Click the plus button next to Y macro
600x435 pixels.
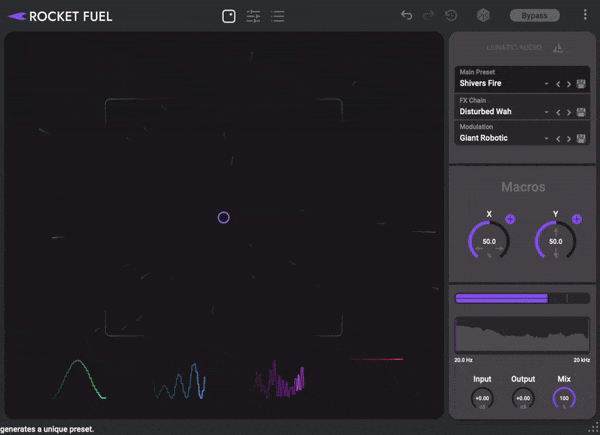[577, 218]
